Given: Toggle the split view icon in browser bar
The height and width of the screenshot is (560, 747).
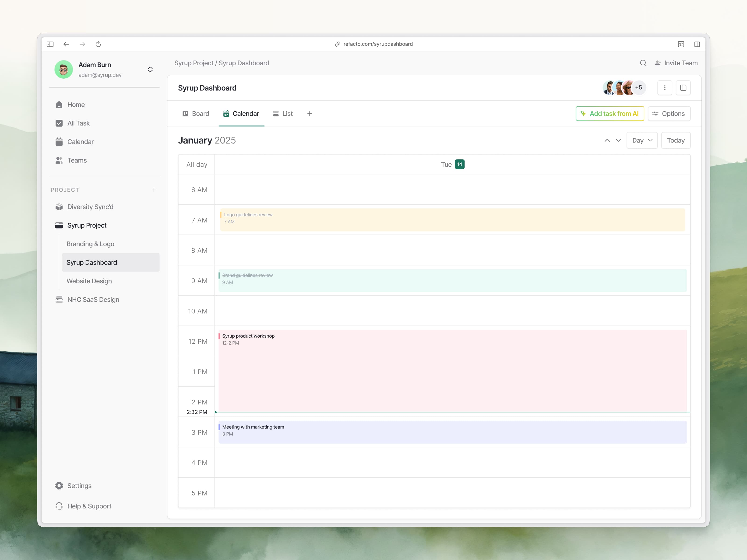Looking at the screenshot, I should coord(697,44).
